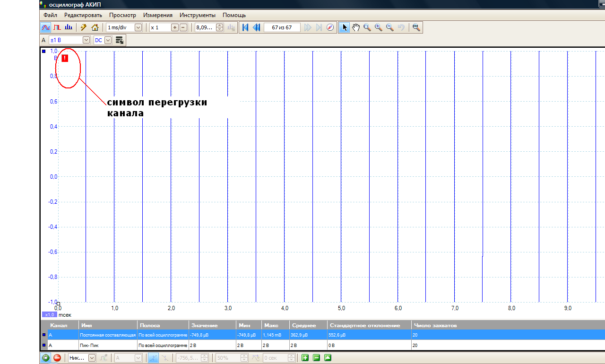The image size is (605, 364).
Task: Click the zoom-in magnifier tool
Action: click(379, 27)
